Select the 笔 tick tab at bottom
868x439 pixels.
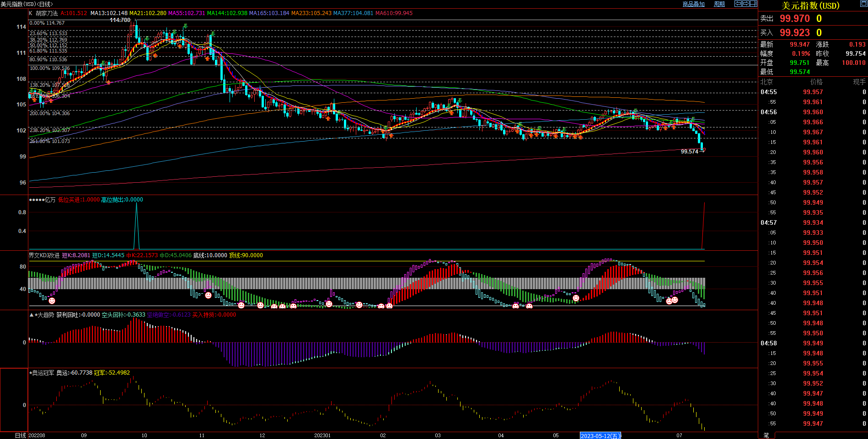click(x=766, y=435)
